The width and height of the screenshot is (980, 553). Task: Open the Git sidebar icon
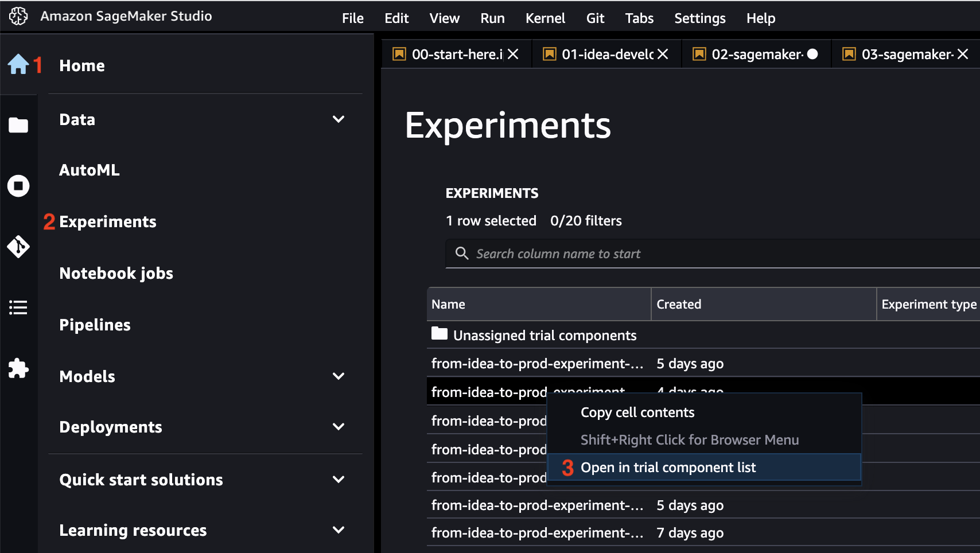tap(18, 247)
